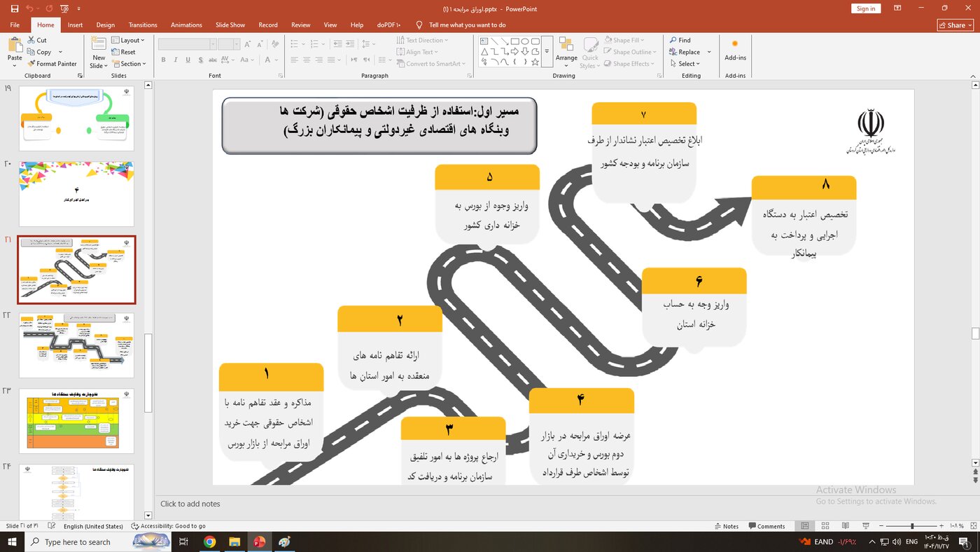Toggle Normal view button in status bar
The image size is (980, 552).
coord(805,526)
